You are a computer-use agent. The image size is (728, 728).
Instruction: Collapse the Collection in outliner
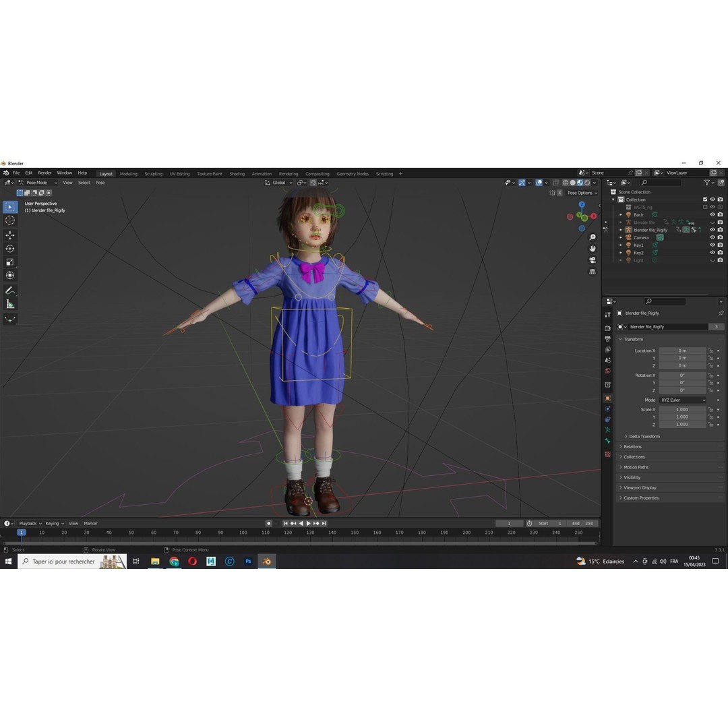pyautogui.click(x=613, y=200)
